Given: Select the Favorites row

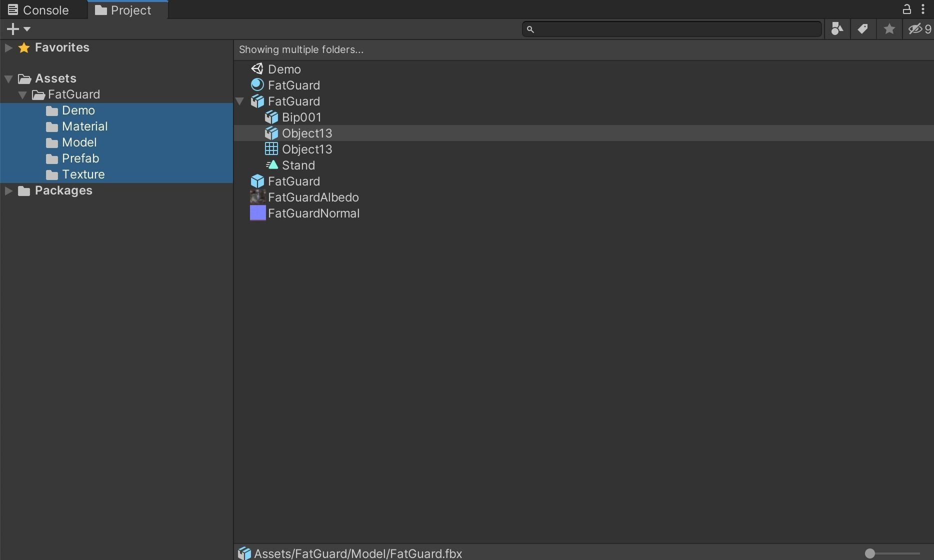Looking at the screenshot, I should (116, 47).
